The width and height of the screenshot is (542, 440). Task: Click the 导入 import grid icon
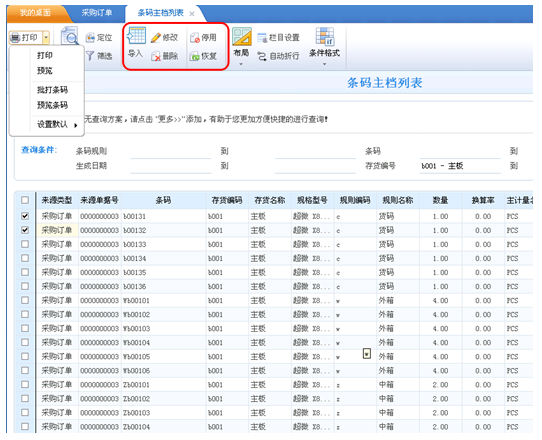click(x=136, y=35)
